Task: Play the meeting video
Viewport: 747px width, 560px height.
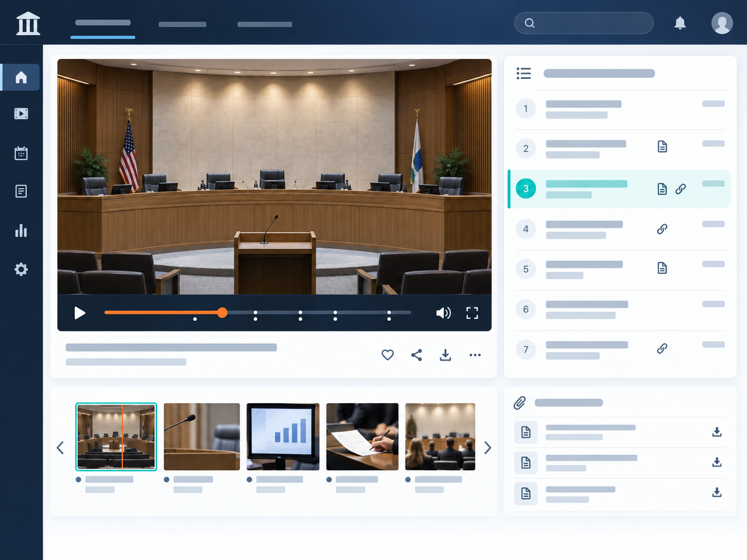Action: [79, 313]
